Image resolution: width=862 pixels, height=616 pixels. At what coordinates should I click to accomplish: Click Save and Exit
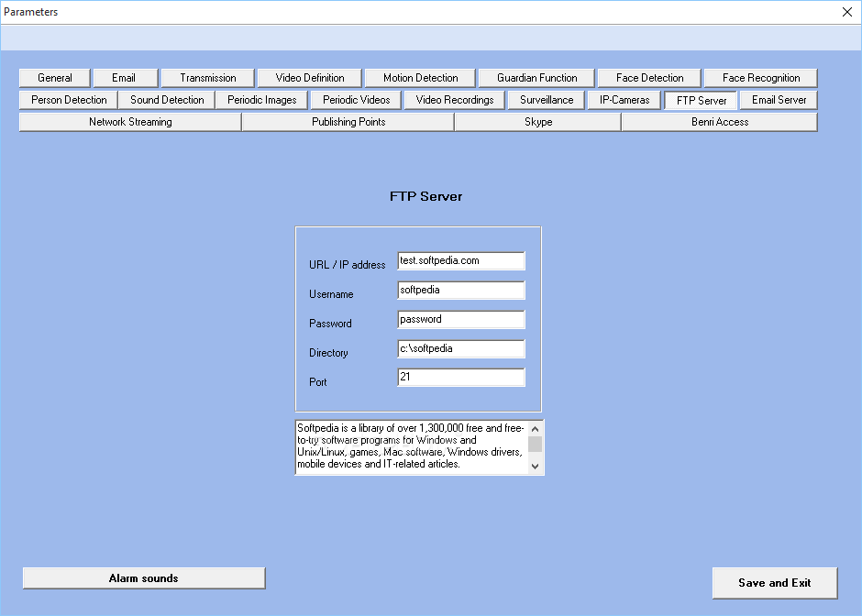(775, 583)
